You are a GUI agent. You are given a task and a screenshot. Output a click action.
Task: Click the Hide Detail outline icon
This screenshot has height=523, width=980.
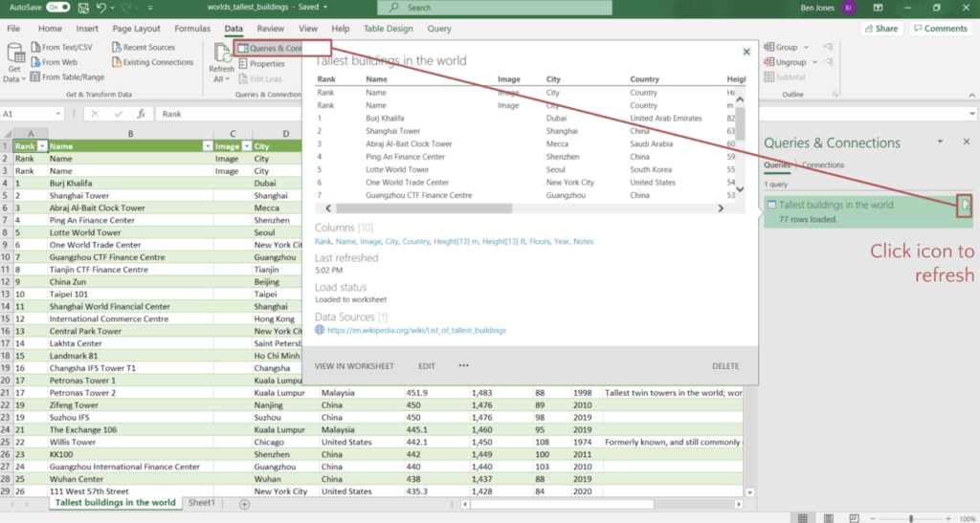[x=828, y=62]
